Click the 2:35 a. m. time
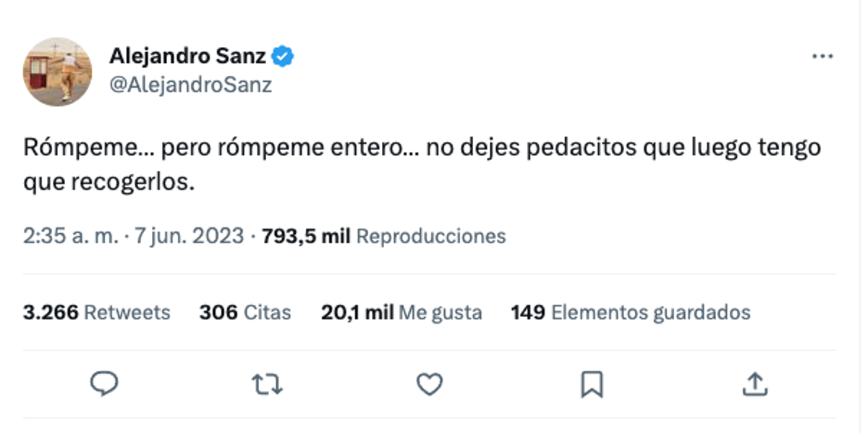 point(69,236)
